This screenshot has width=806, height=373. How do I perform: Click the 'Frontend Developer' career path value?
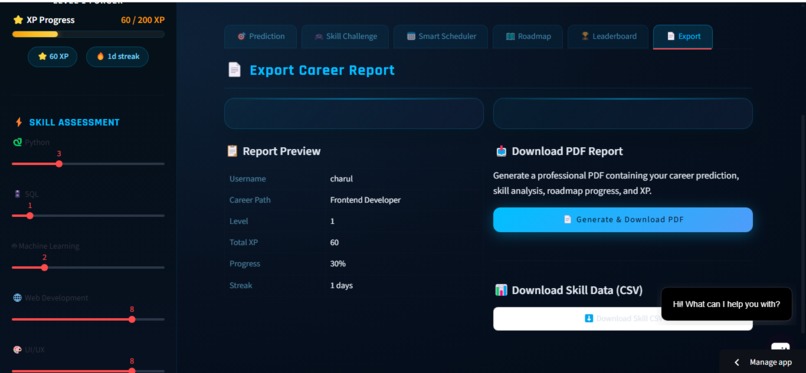[x=365, y=200]
